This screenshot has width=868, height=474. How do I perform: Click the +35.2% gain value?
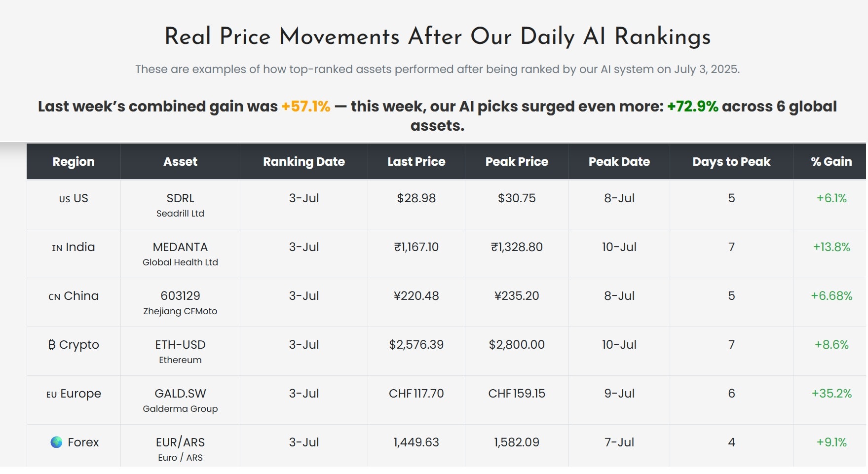tap(831, 394)
